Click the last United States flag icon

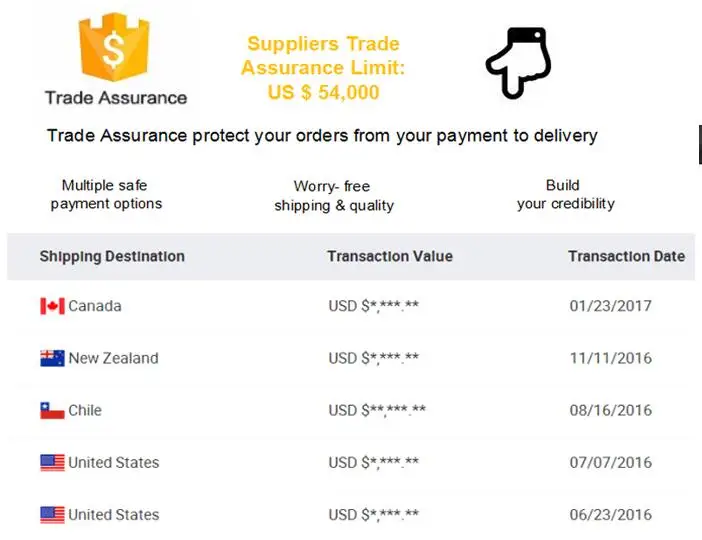point(52,515)
